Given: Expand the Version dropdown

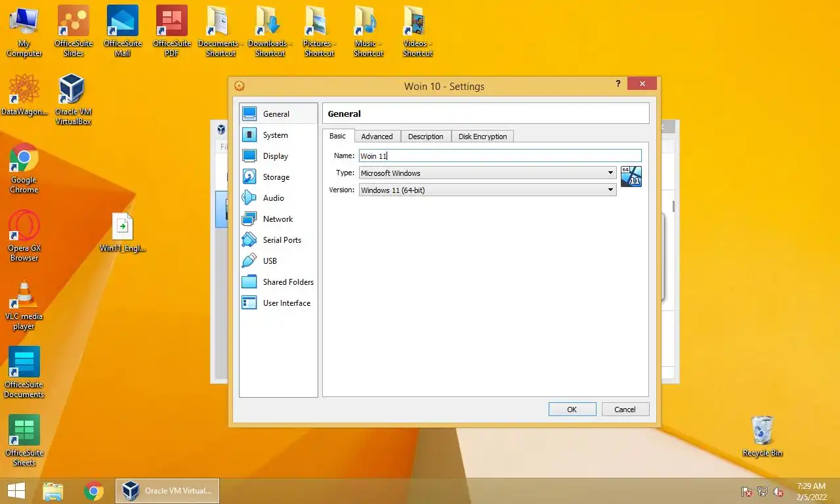Looking at the screenshot, I should tap(488, 190).
